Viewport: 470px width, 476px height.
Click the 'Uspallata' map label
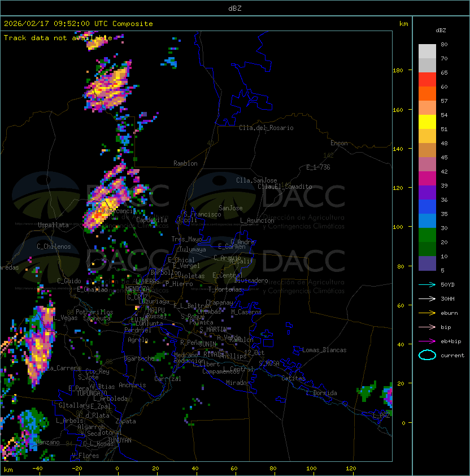[x=53, y=225]
